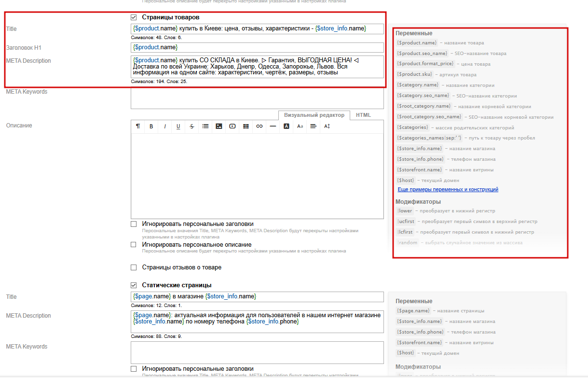Insert a video via the editor toolbar
The image size is (588, 378).
click(x=232, y=126)
